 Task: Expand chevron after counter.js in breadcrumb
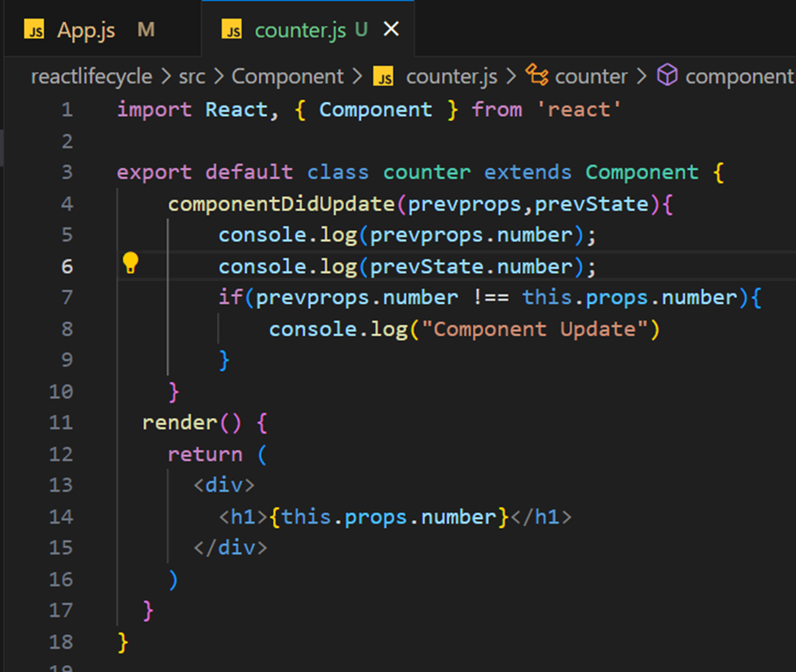511,76
